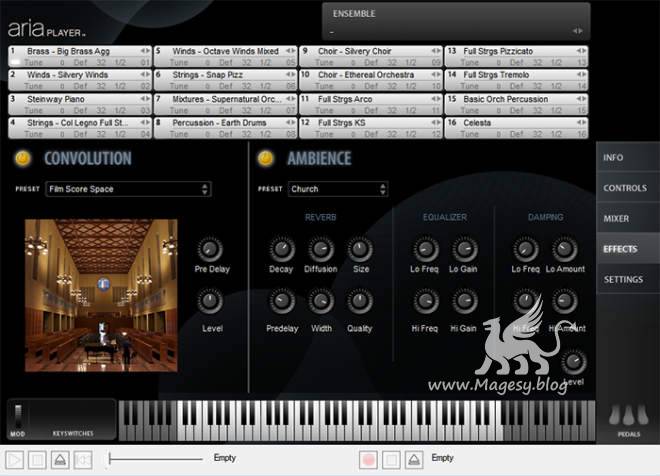Toggle the Ambience power button
Image resolution: width=660 pixels, height=476 pixels.
(x=265, y=158)
